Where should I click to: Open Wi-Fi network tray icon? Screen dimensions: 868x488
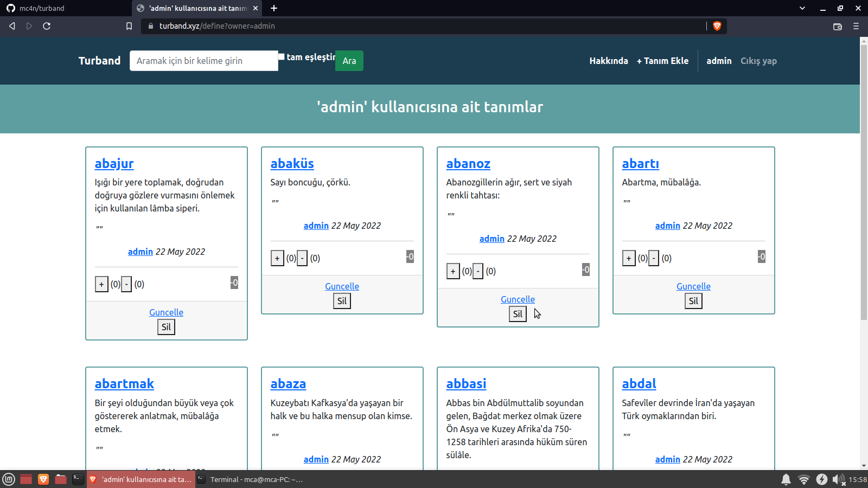pos(804,479)
